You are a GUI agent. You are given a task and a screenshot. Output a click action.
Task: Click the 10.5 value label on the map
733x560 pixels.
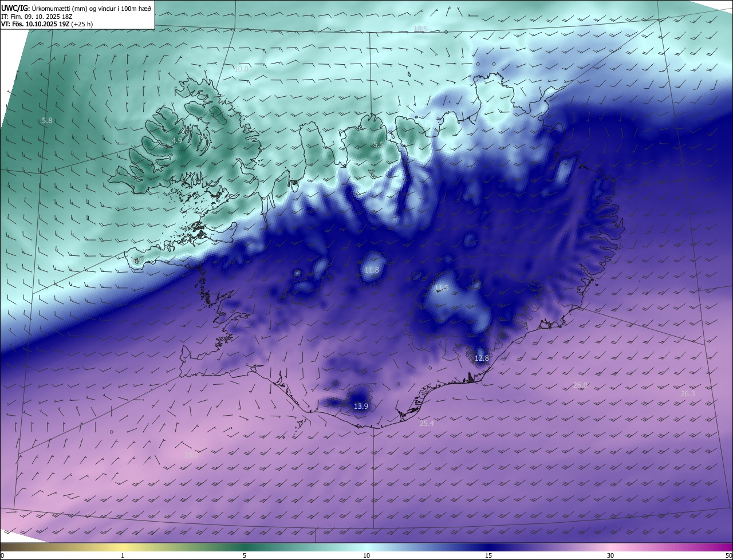[x=421, y=29]
